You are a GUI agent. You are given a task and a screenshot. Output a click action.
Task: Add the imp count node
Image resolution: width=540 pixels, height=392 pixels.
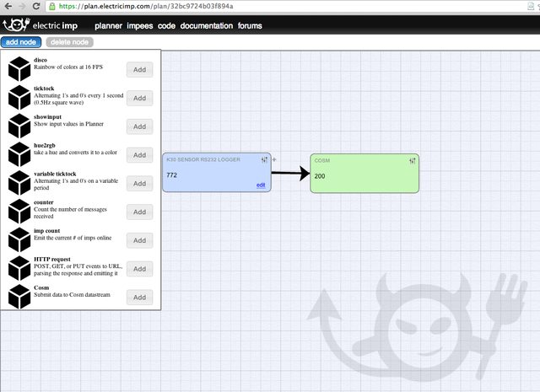click(x=139, y=240)
